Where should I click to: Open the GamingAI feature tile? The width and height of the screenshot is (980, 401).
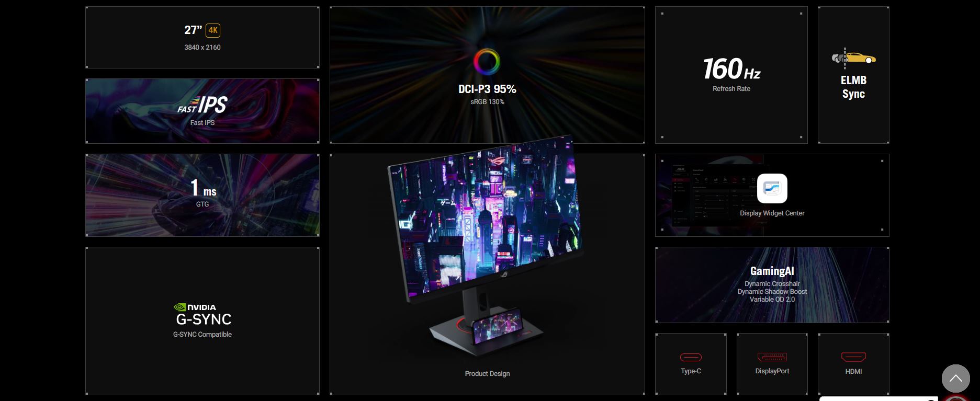pyautogui.click(x=772, y=285)
